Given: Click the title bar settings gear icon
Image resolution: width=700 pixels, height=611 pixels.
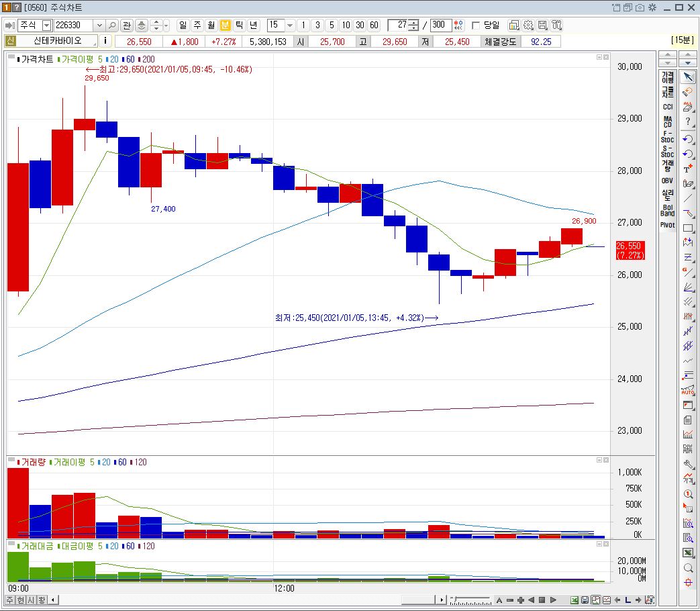Looking at the screenshot, I should point(652,7).
